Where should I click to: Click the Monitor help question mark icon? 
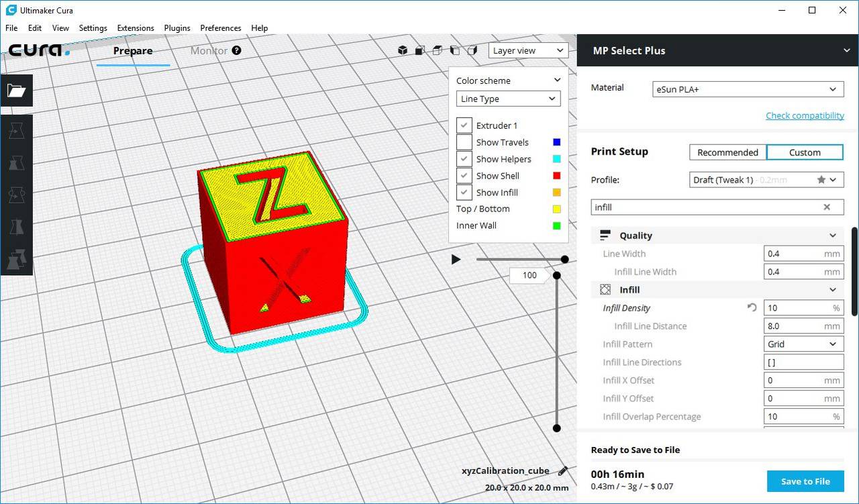(236, 50)
